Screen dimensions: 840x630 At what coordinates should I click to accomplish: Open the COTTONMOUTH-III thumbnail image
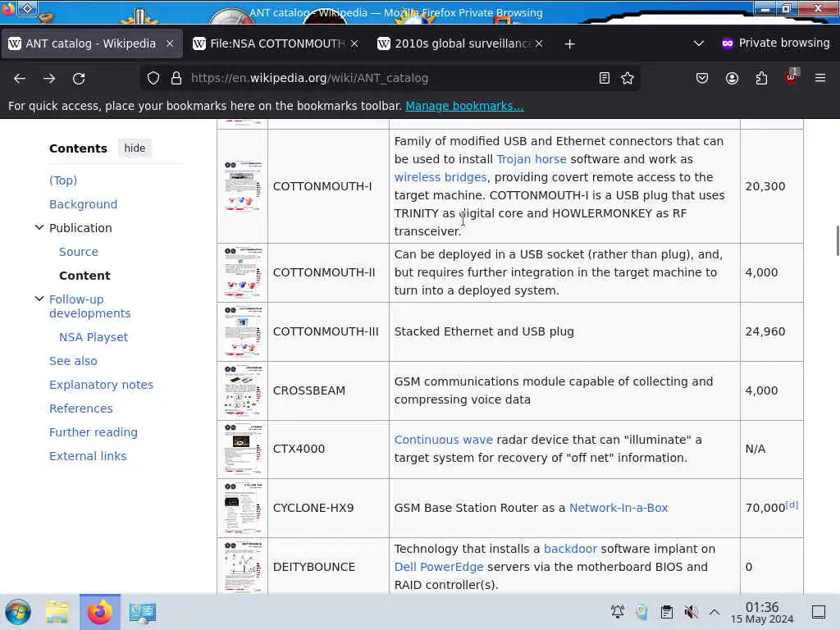pos(243,331)
